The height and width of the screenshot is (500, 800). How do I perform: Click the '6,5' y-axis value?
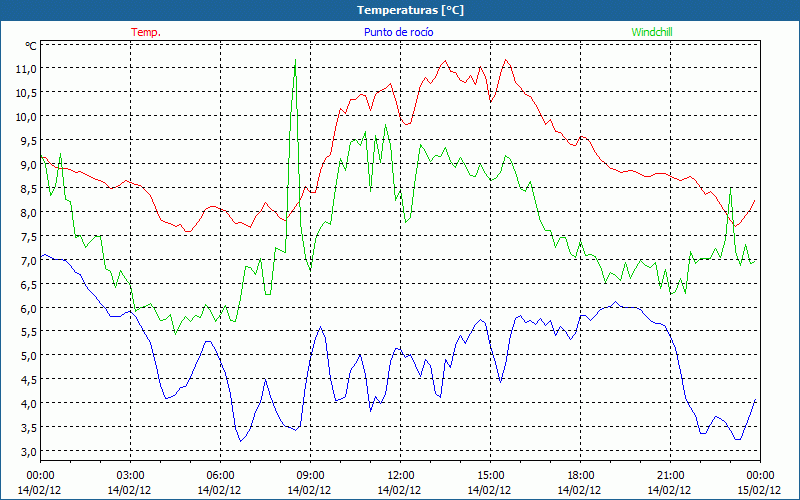(x=28, y=285)
